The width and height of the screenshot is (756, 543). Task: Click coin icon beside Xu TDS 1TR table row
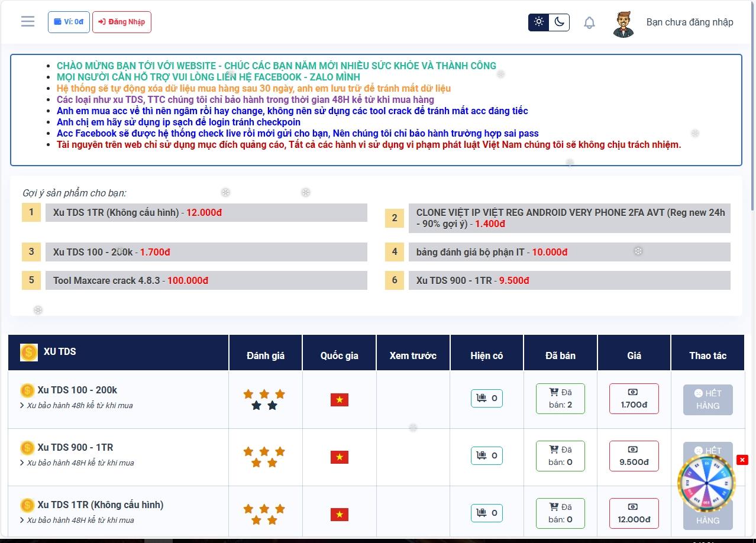point(27,505)
